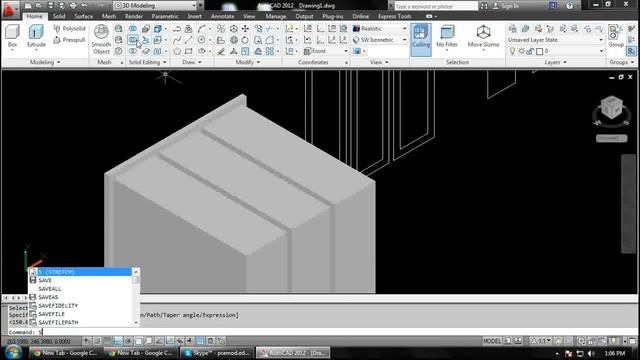Click layer 0 color swatch
This screenshot has width=640, height=360.
tap(539, 51)
